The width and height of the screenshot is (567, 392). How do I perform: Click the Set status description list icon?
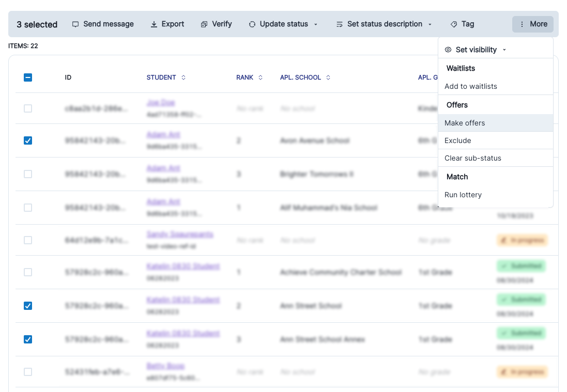pyautogui.click(x=340, y=24)
